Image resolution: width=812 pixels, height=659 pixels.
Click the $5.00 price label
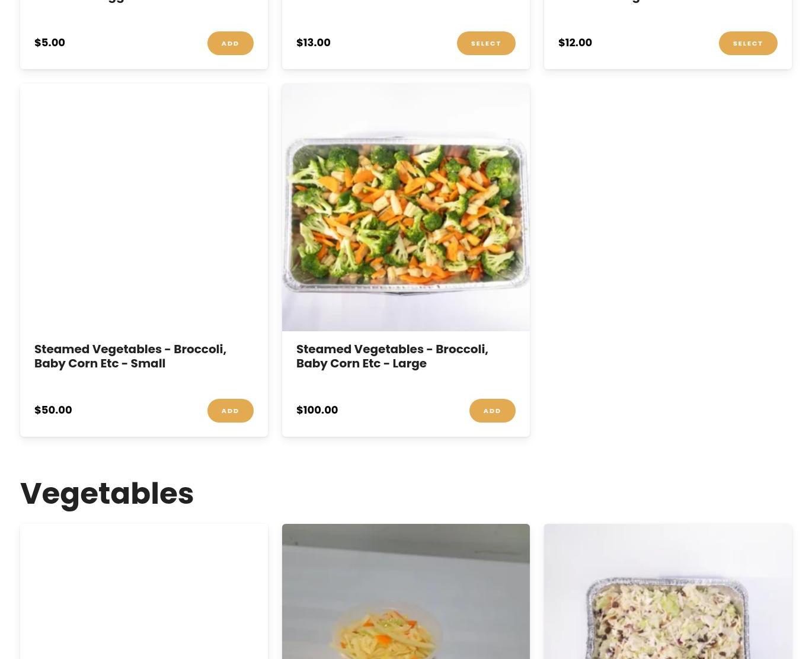click(x=50, y=43)
